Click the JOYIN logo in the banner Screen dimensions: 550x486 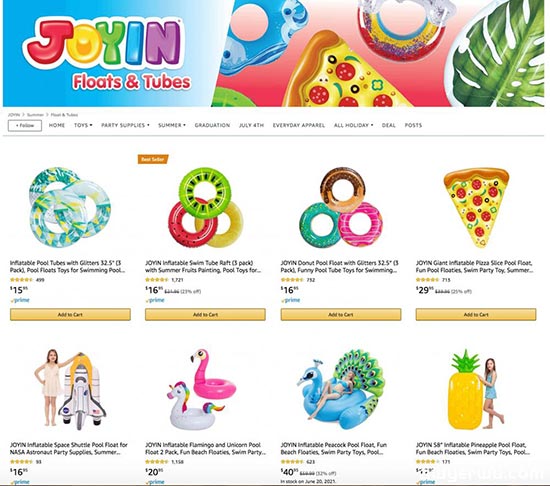[104, 43]
